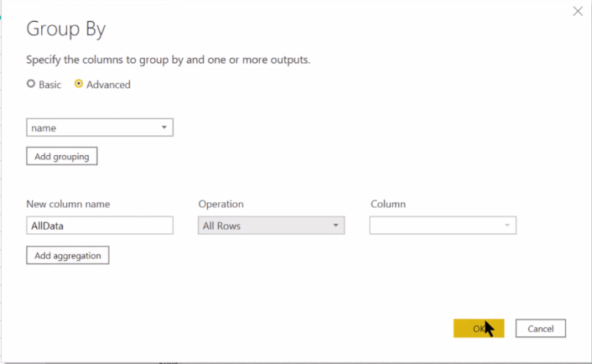592x364 pixels.
Task: Click the 'Group By' dialog title
Action: [66, 29]
